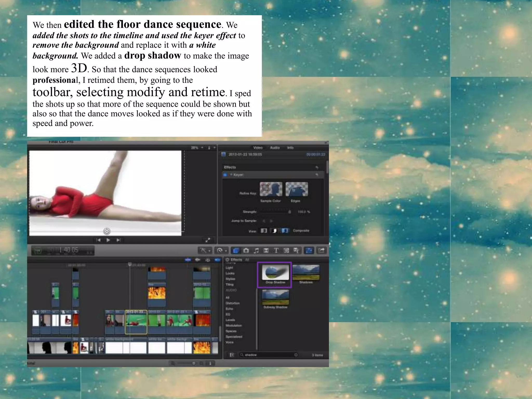Click the timeline playhead marker
The height and width of the screenshot is (399, 532).
coord(130,264)
